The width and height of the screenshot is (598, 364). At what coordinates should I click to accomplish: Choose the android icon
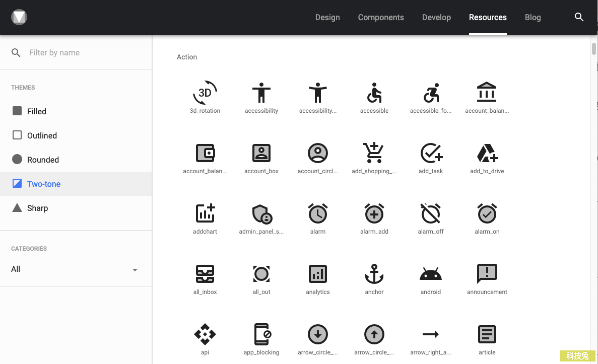coord(430,274)
